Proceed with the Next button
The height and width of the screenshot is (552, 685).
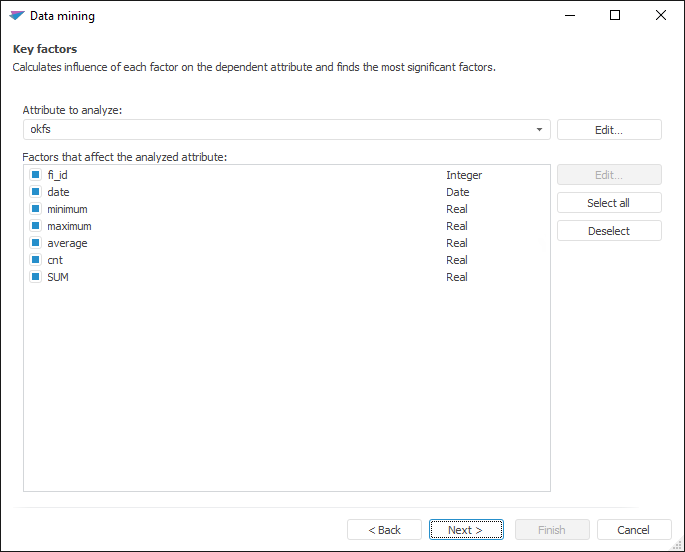tap(465, 530)
